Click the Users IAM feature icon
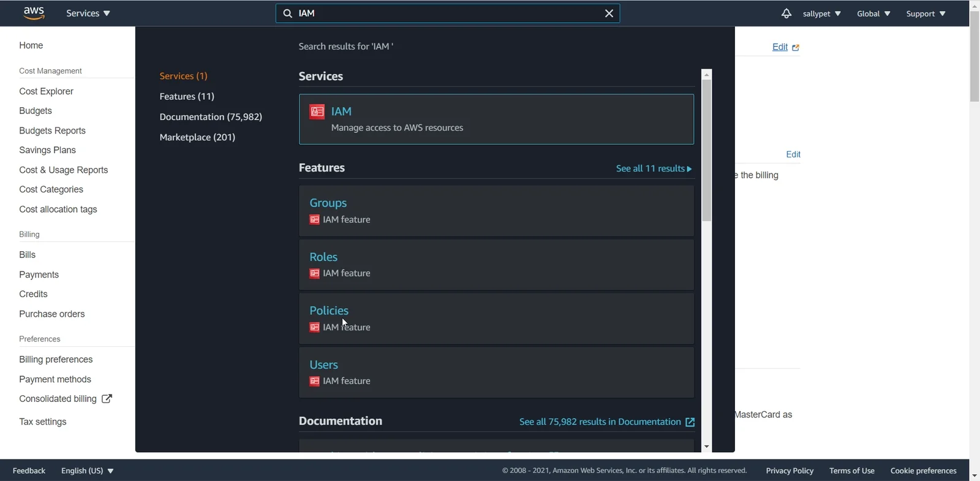This screenshot has width=980, height=481. [x=314, y=381]
